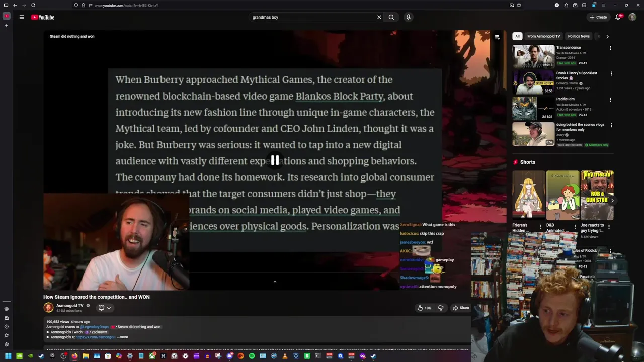Viewport: 644px width, 362px height.
Task: Reload the page
Action: click(33, 5)
